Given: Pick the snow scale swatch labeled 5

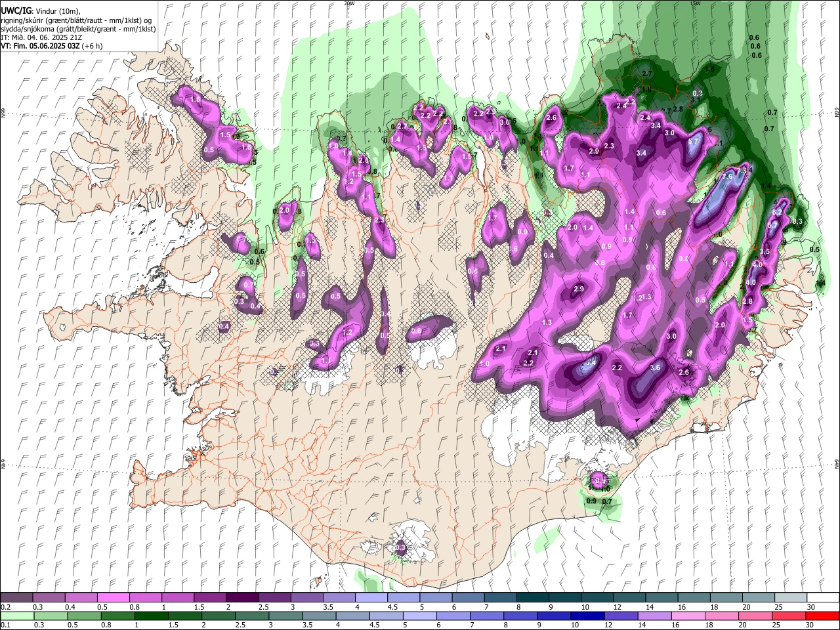Looking at the screenshot, I should point(435,598).
